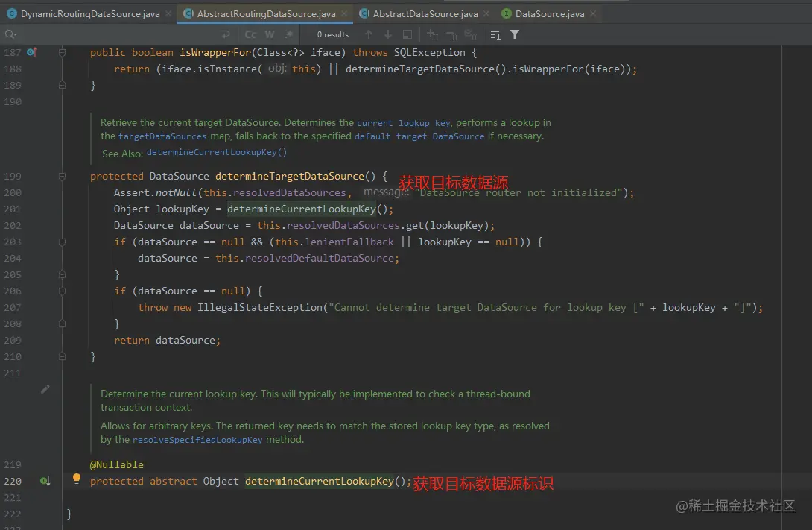The height and width of the screenshot is (530, 812).
Task: Switch to DynamicRoutingDataSource.java tab
Action: [89, 14]
